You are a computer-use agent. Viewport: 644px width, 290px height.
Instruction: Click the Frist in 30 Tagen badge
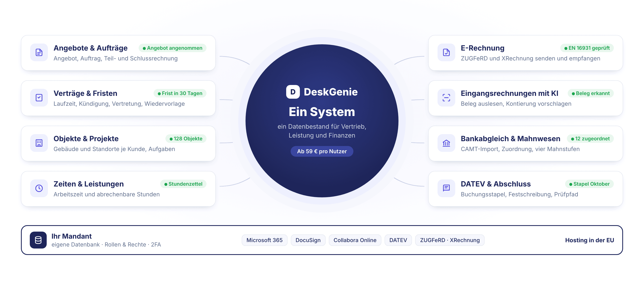[x=180, y=93]
